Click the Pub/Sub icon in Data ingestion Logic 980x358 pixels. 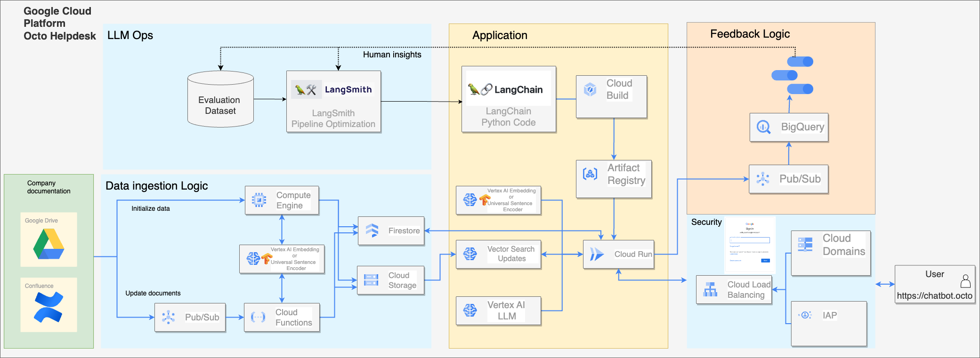click(x=169, y=317)
